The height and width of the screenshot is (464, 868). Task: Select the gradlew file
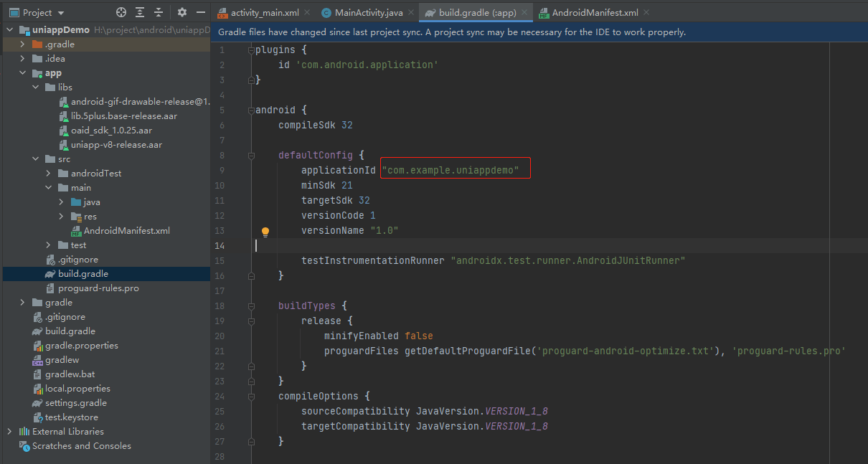click(56, 360)
